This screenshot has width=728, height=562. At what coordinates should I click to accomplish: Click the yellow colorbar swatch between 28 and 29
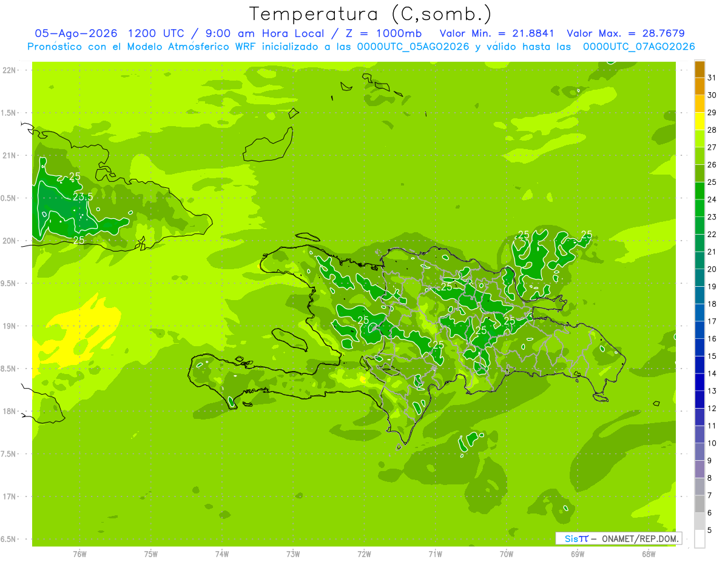click(x=699, y=121)
